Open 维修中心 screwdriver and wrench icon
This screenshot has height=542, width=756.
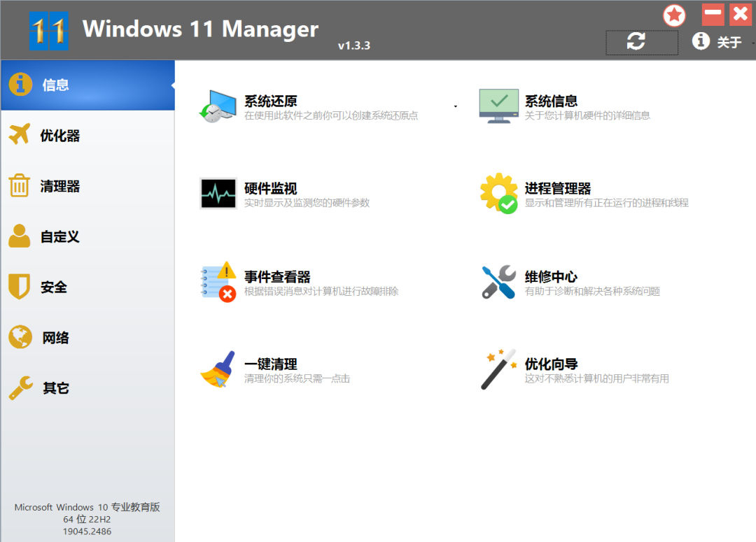click(x=499, y=282)
